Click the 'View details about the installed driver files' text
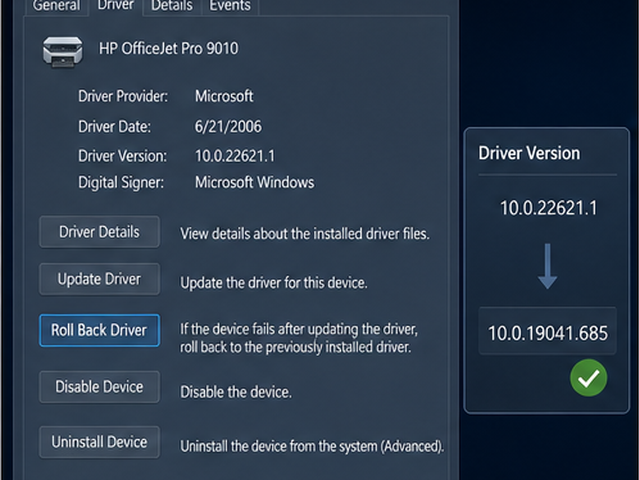 click(305, 234)
